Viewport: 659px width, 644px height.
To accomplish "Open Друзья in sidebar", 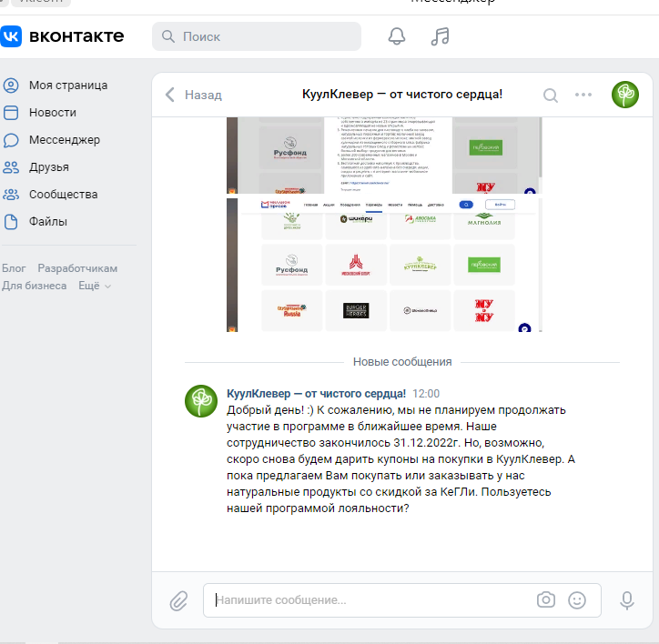I will (49, 167).
